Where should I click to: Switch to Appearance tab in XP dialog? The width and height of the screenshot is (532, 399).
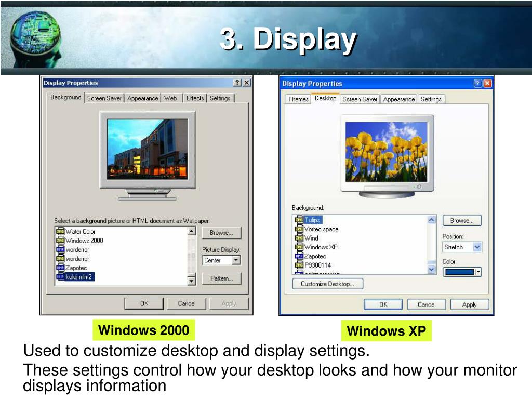click(398, 99)
